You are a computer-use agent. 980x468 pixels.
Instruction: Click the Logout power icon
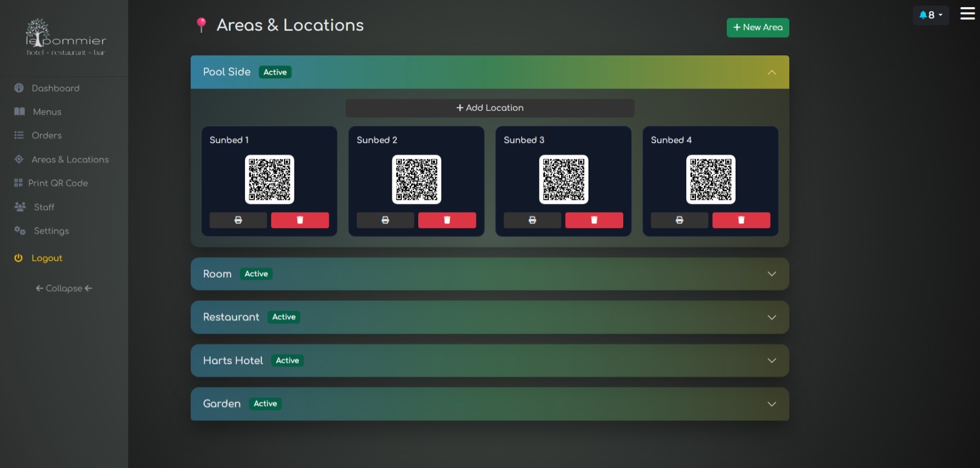19,258
